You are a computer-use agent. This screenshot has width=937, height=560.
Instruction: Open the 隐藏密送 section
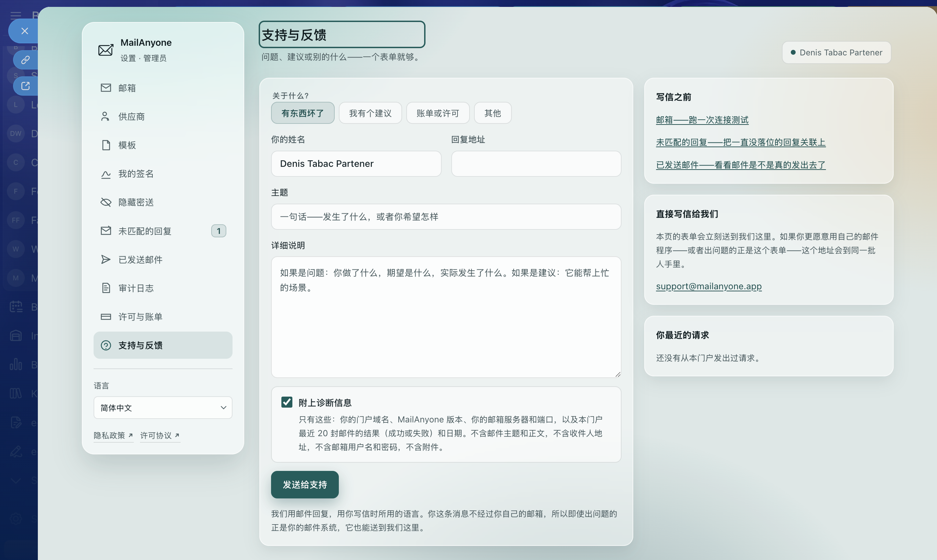163,202
